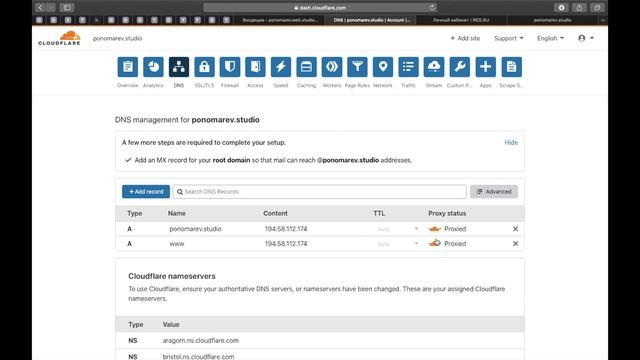
Task: Click the Cloudflare logo
Action: point(60,38)
